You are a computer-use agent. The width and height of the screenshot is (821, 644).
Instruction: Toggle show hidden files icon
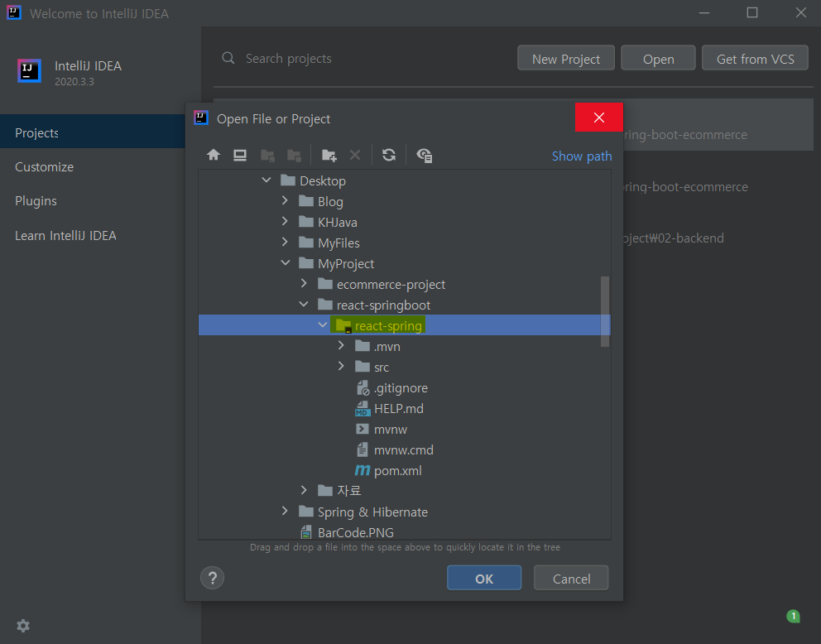(424, 155)
